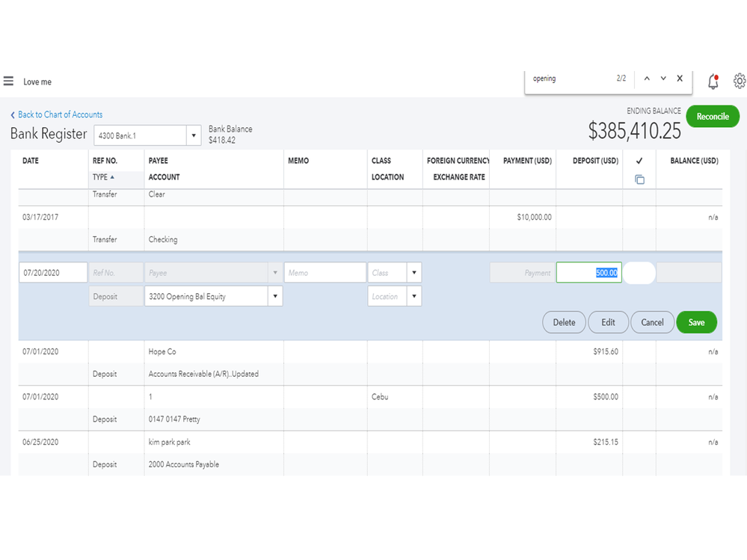Delete the selected transaction
Viewport: 747px width, 560px height.
pyautogui.click(x=564, y=322)
